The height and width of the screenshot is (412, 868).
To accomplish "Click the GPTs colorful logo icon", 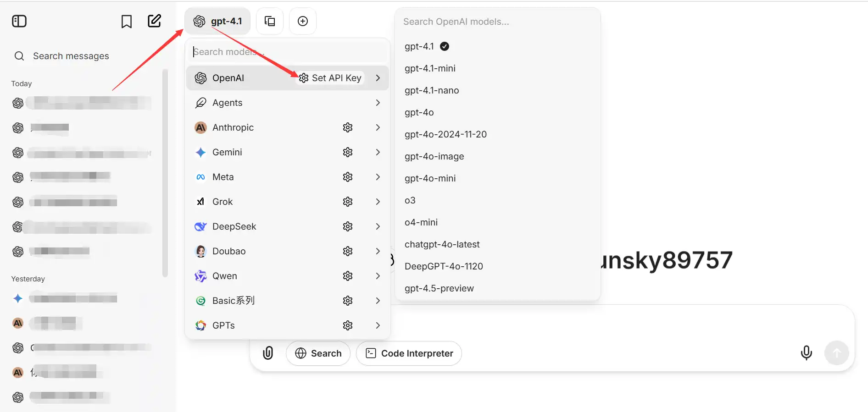I will point(200,325).
